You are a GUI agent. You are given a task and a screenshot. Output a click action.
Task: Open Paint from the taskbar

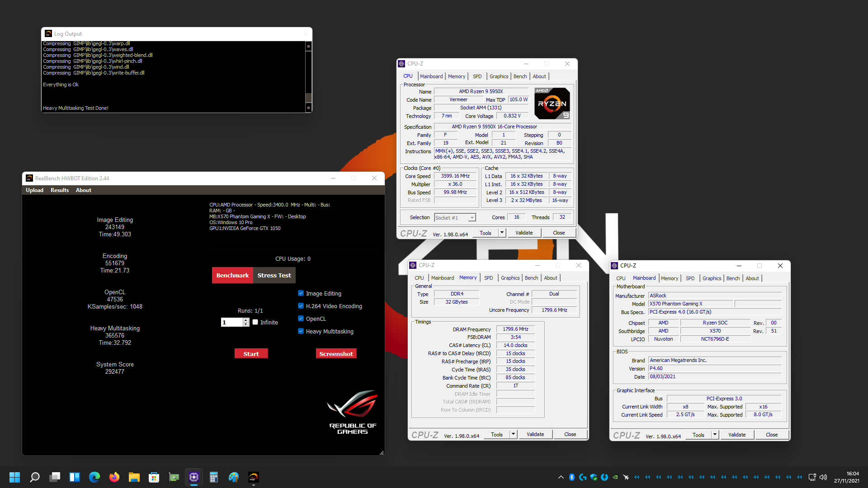point(234,477)
